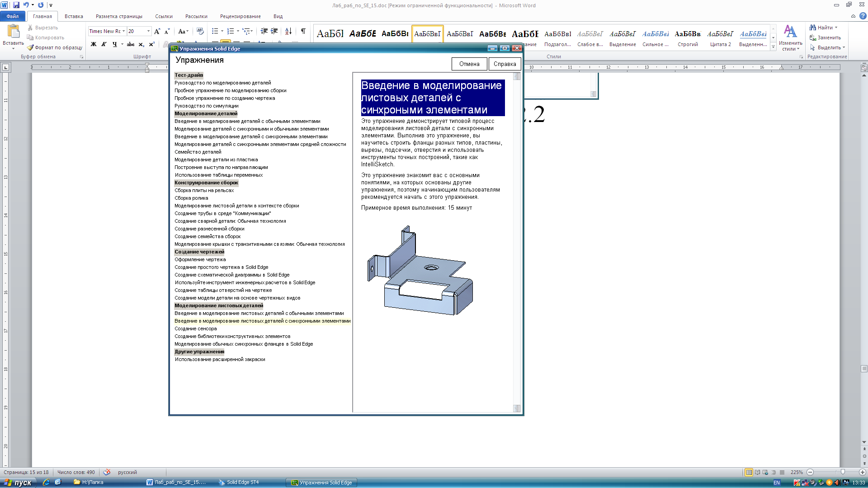
Task: Open the Select (Выделить) dropdown
Action: (x=827, y=47)
